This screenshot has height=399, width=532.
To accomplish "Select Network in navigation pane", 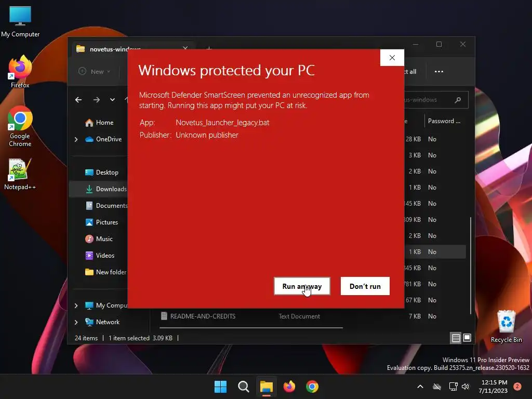I will coord(102,322).
